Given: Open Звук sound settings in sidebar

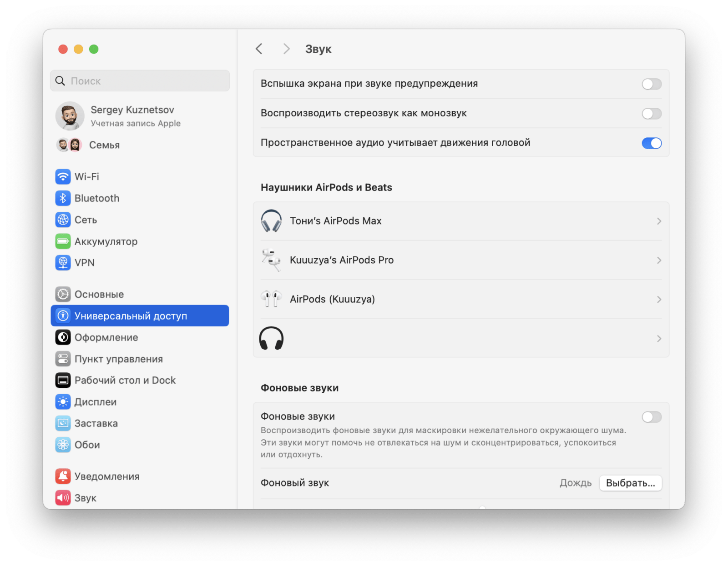Looking at the screenshot, I should point(140,498).
